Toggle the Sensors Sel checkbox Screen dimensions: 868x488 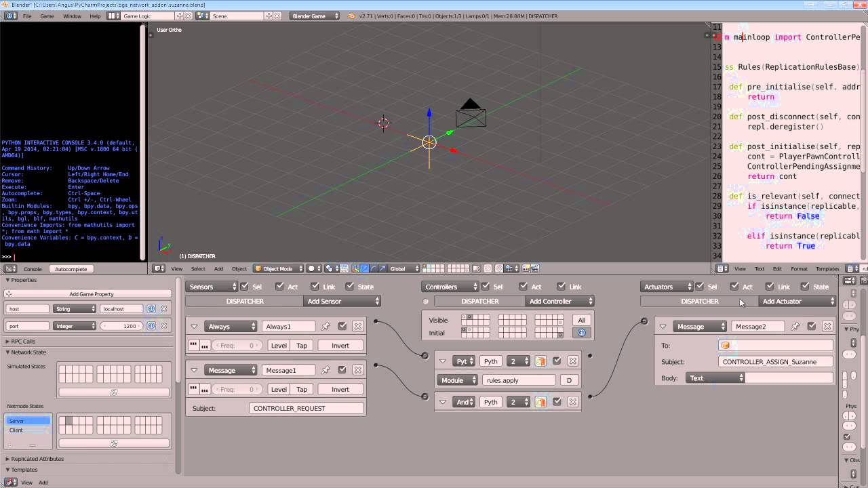[245, 287]
